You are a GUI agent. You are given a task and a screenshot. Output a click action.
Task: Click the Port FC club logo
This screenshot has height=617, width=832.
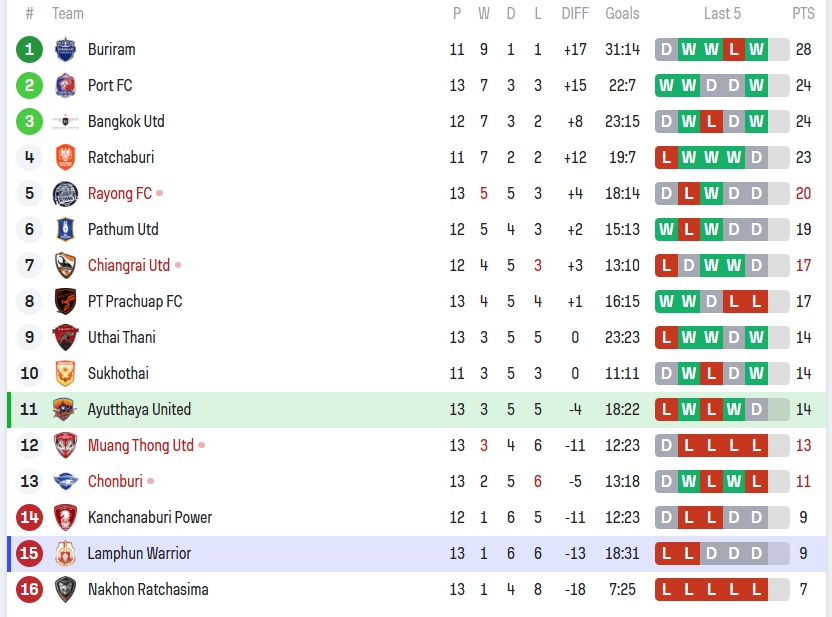point(65,85)
